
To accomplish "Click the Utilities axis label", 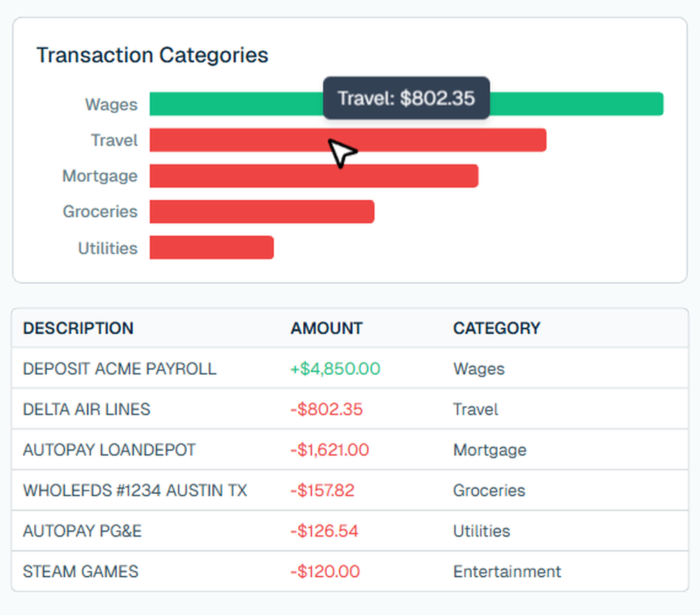I will (107, 247).
